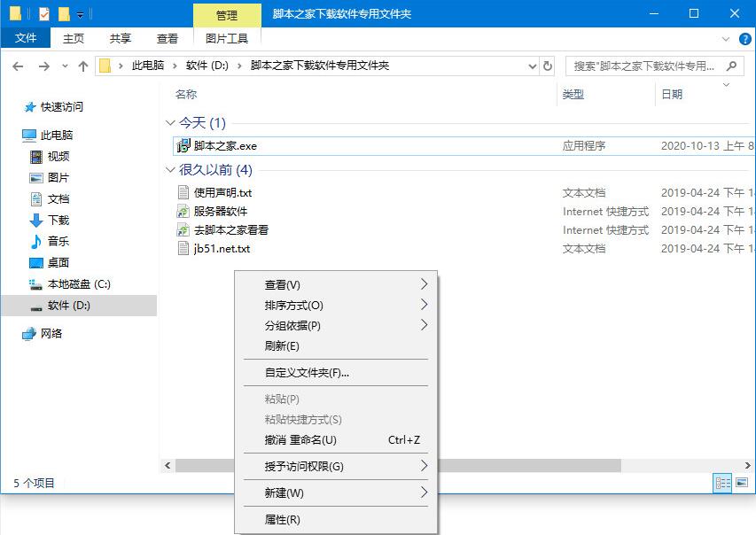This screenshot has height=535, width=756.
Task: Open the quick access toolbar customize dropdown
Action: tap(80, 12)
